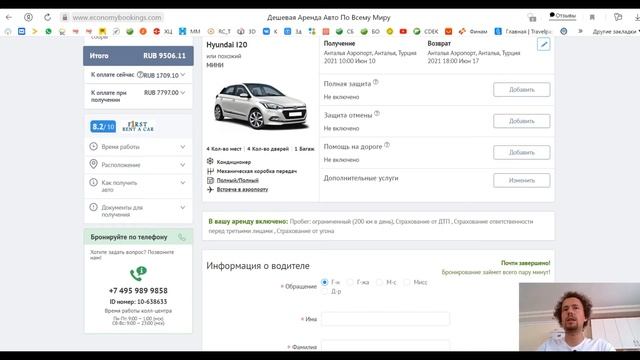Show more bookmarks with the double-arrow icon
This screenshot has width=640, height=360.
[580, 31]
